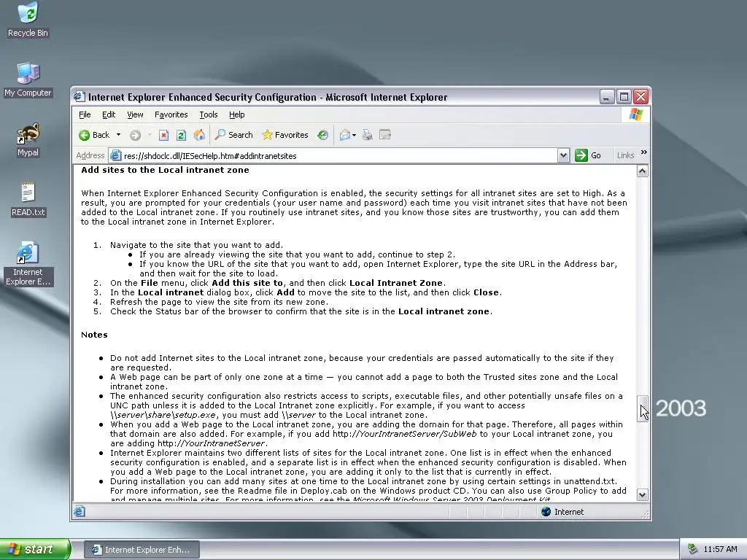The height and width of the screenshot is (560, 747).
Task: Click the IE icon in title bar
Action: [80, 97]
